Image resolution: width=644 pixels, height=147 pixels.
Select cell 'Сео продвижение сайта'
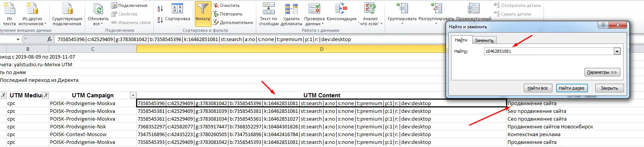[x=537, y=119]
